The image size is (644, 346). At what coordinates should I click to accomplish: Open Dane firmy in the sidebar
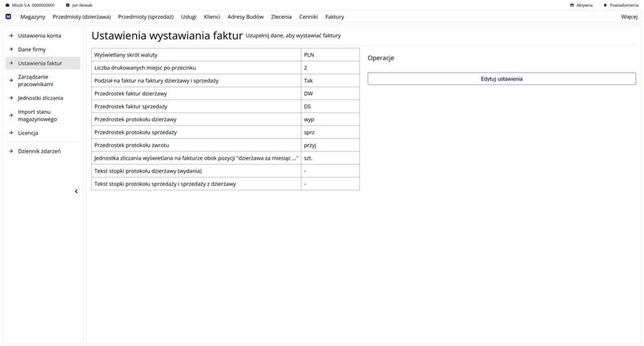[x=32, y=50]
